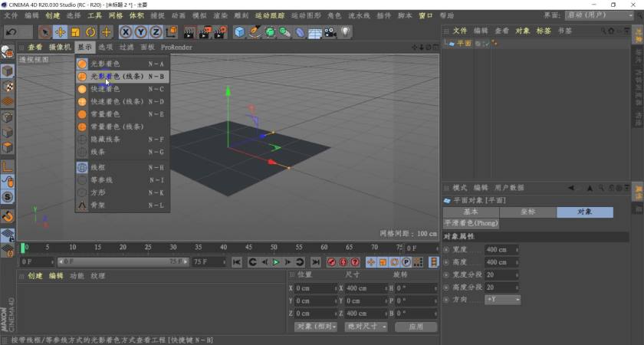Toggle X-axis lock button
This screenshot has height=345, width=644.
click(x=127, y=32)
